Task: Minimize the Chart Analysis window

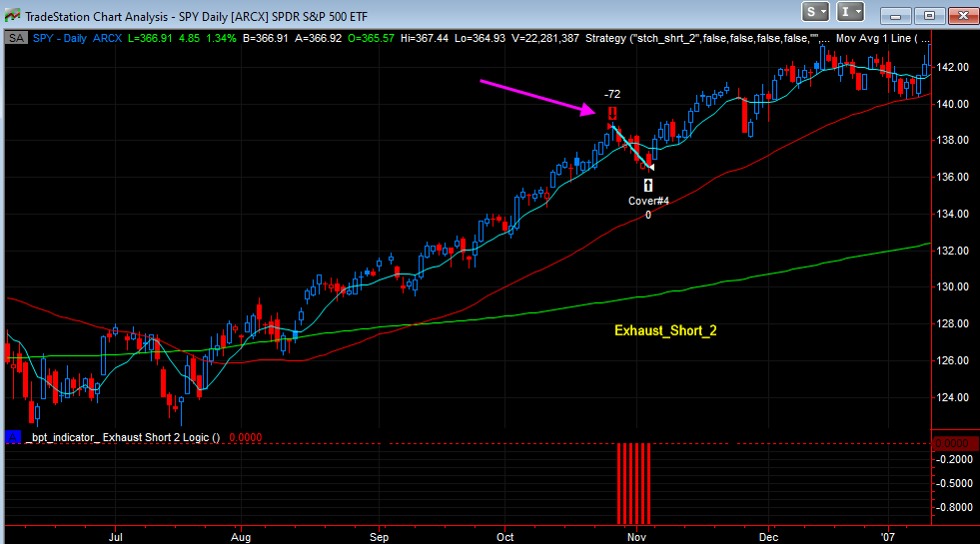Action: click(898, 14)
